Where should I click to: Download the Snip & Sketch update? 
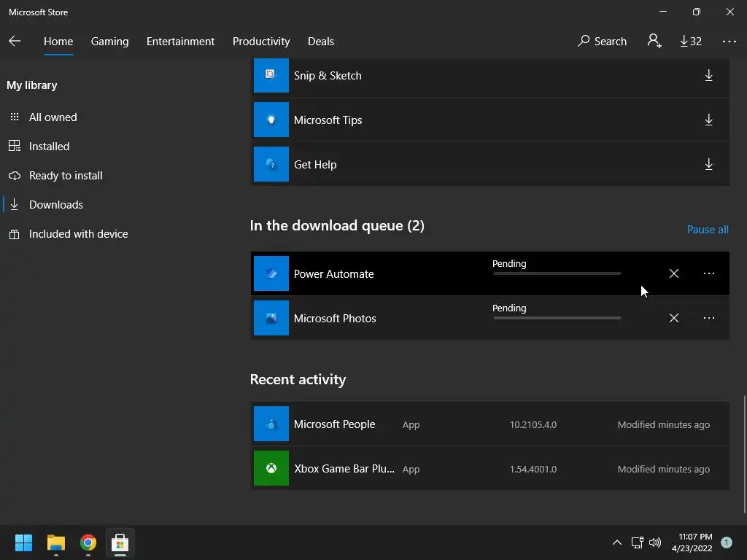pyautogui.click(x=708, y=75)
